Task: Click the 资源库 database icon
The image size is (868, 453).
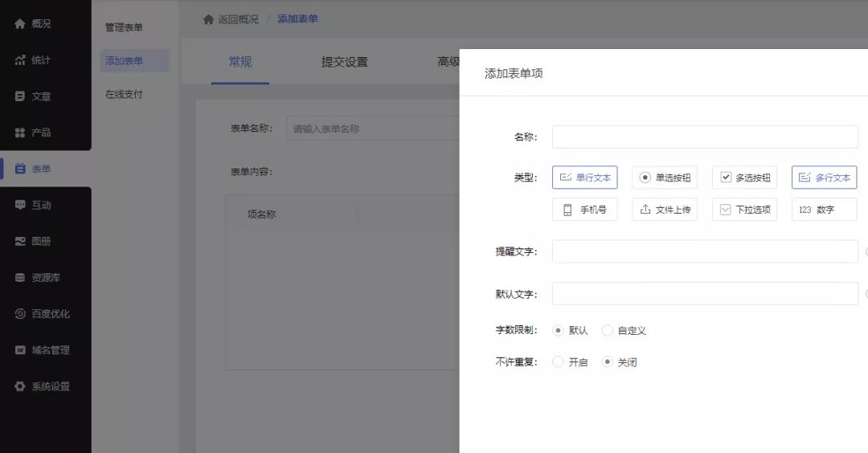Action: pyautogui.click(x=20, y=278)
